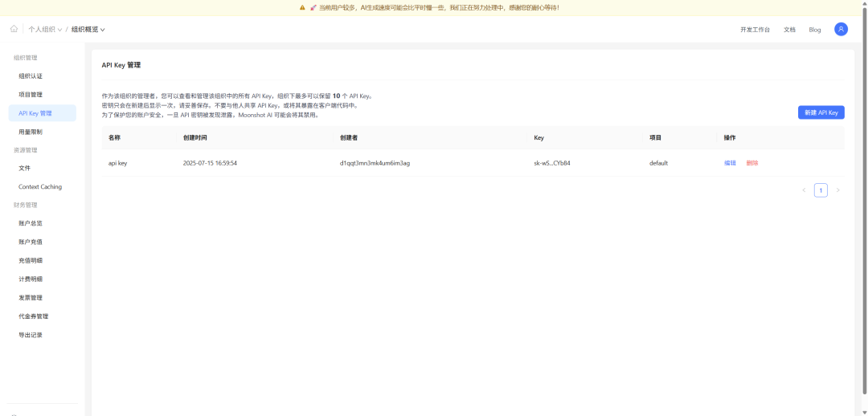Click the 操作 column header
Image resolution: width=868 pixels, height=416 pixels.
(x=730, y=137)
